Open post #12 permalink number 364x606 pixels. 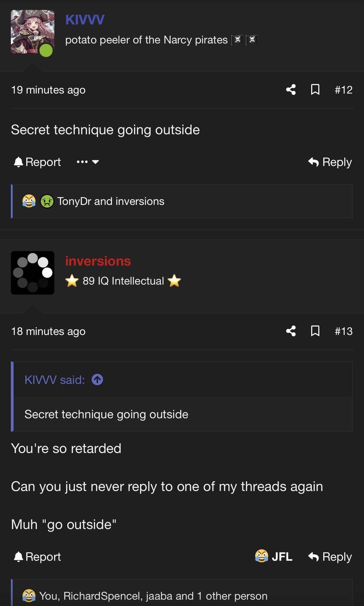pos(343,90)
